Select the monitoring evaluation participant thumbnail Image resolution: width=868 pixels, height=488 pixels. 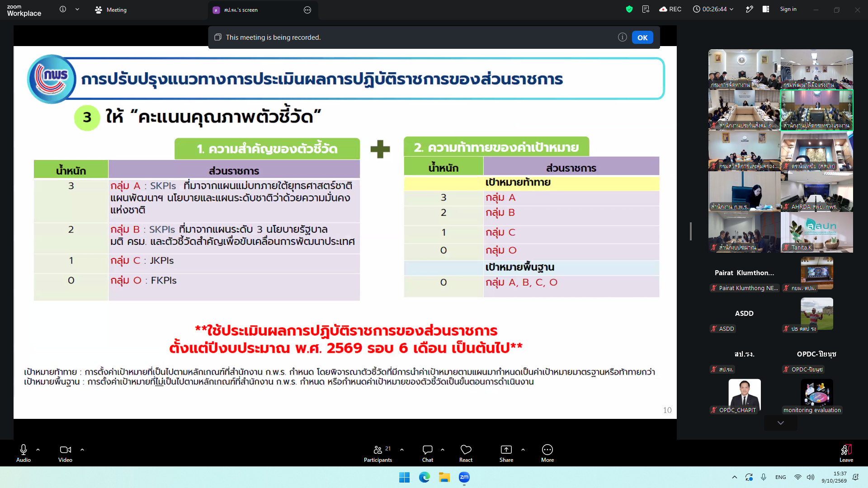click(x=817, y=396)
